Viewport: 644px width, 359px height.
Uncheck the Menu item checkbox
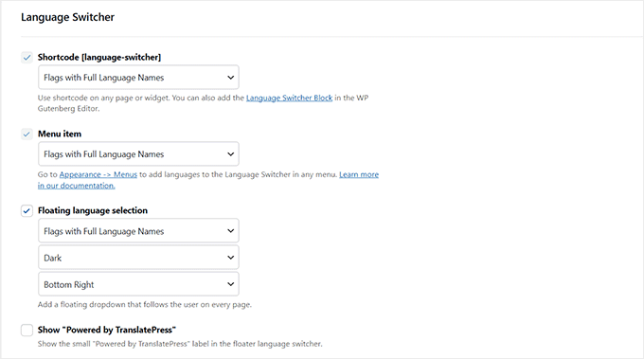point(27,134)
